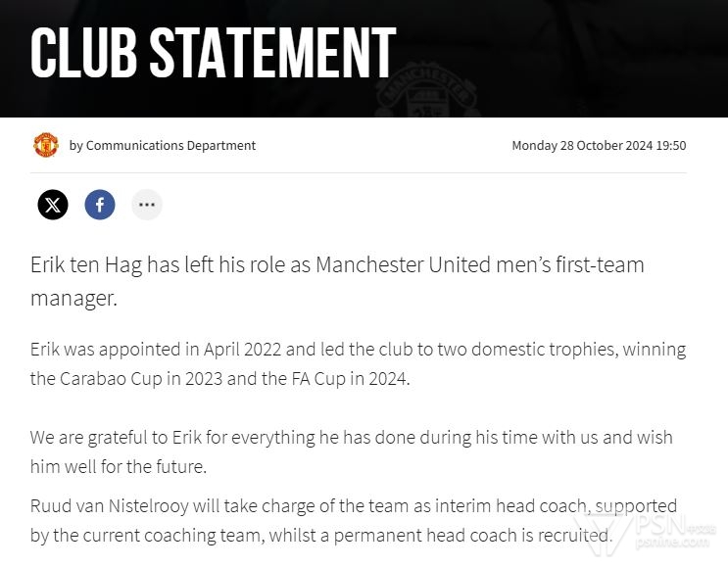
Task: Select the name Erik ten Hag in the lead sentence
Action: (x=86, y=265)
